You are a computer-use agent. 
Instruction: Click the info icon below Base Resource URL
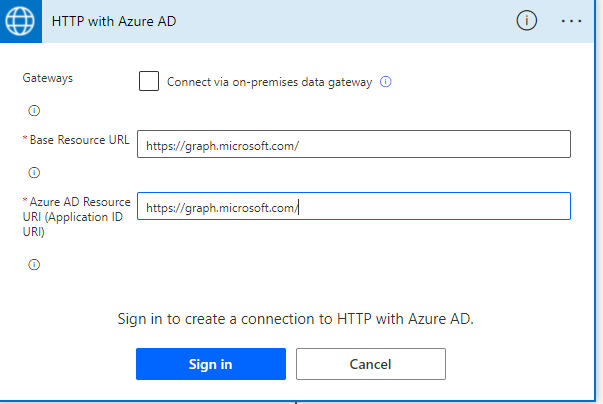point(33,172)
